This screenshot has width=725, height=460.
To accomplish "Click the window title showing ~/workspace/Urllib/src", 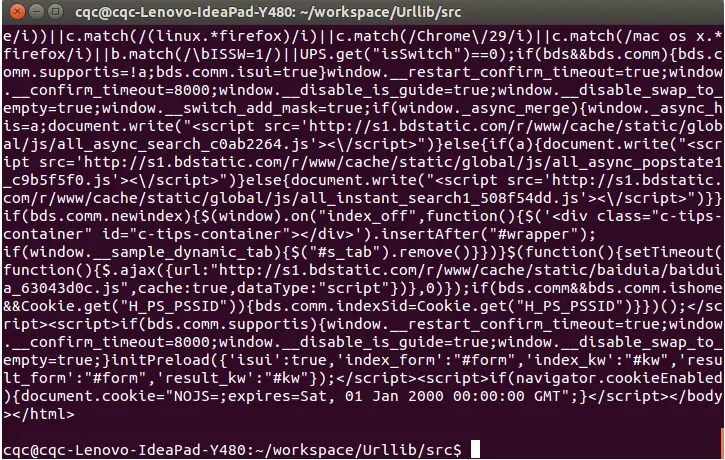I will click(x=268, y=12).
